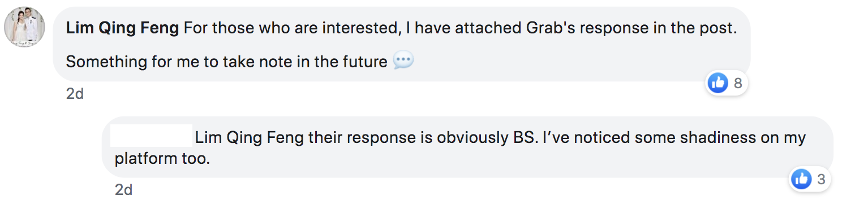Click the blanked-out reply author name
The width and height of the screenshot is (868, 208).
[x=151, y=136]
